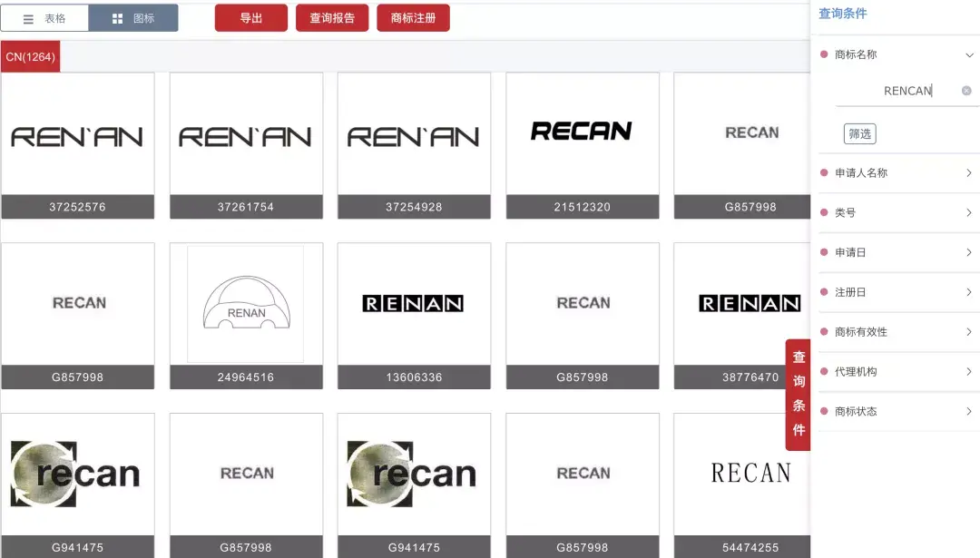Click the 导出 export button

251,18
